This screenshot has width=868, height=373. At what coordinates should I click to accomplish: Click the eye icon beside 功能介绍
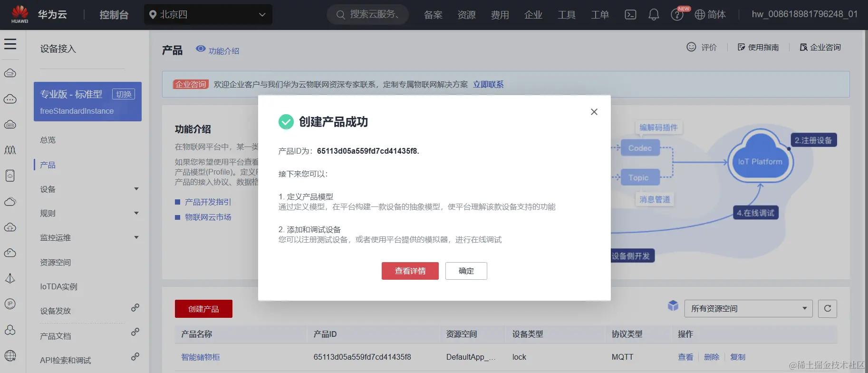201,49
